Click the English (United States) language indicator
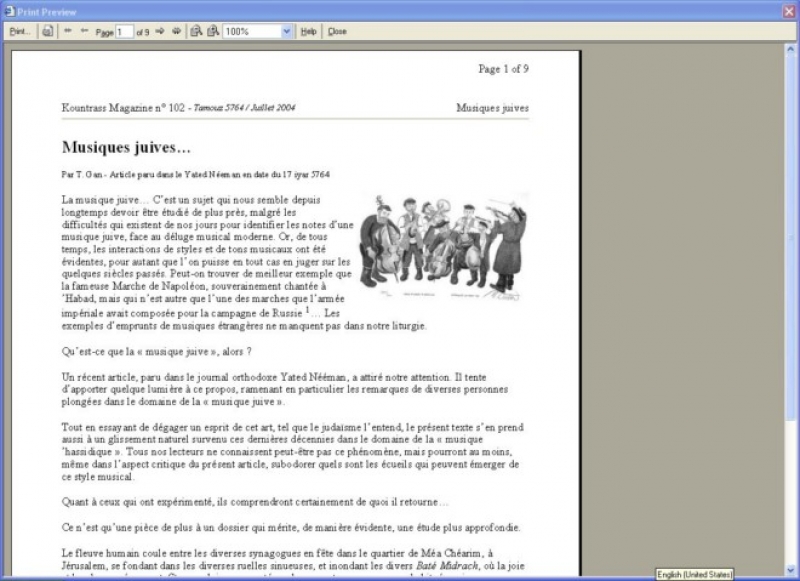800x581 pixels. pyautogui.click(x=694, y=575)
